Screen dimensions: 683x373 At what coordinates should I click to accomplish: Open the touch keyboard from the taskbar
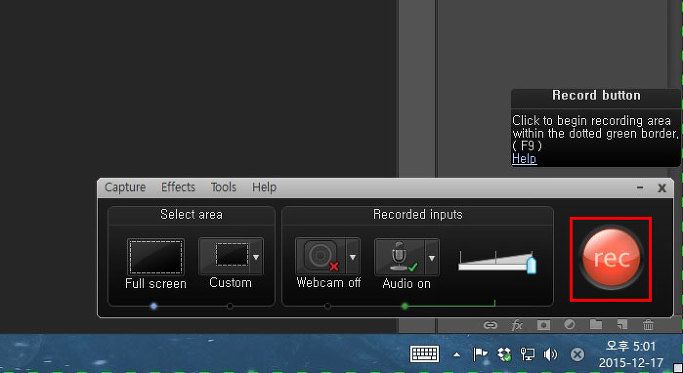click(x=425, y=354)
